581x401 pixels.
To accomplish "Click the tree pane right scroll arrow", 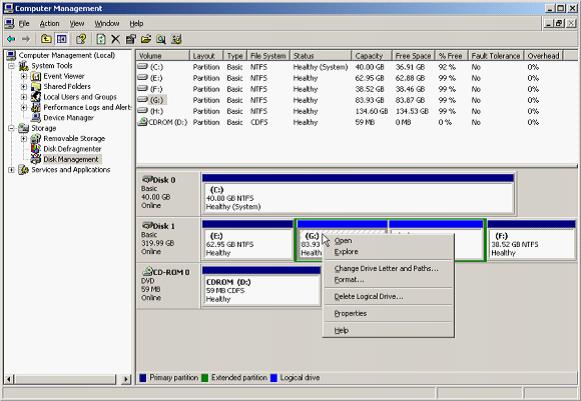I will 126,379.
